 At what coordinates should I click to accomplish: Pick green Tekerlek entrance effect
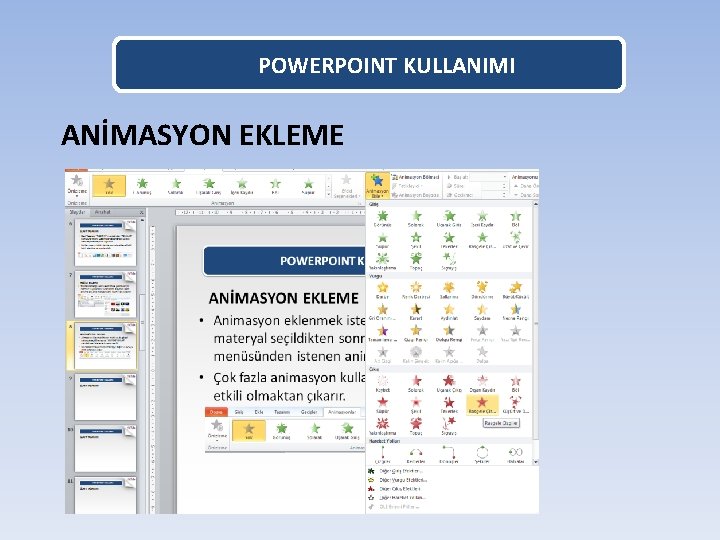click(x=449, y=240)
